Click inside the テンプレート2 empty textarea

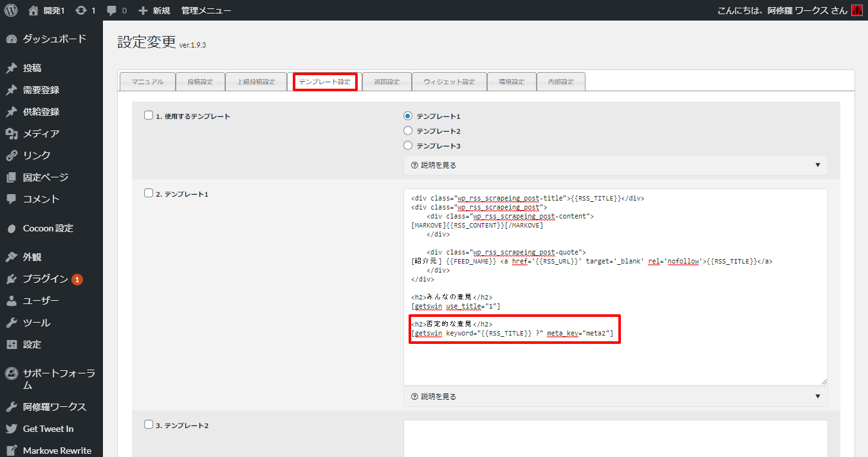pos(615,438)
